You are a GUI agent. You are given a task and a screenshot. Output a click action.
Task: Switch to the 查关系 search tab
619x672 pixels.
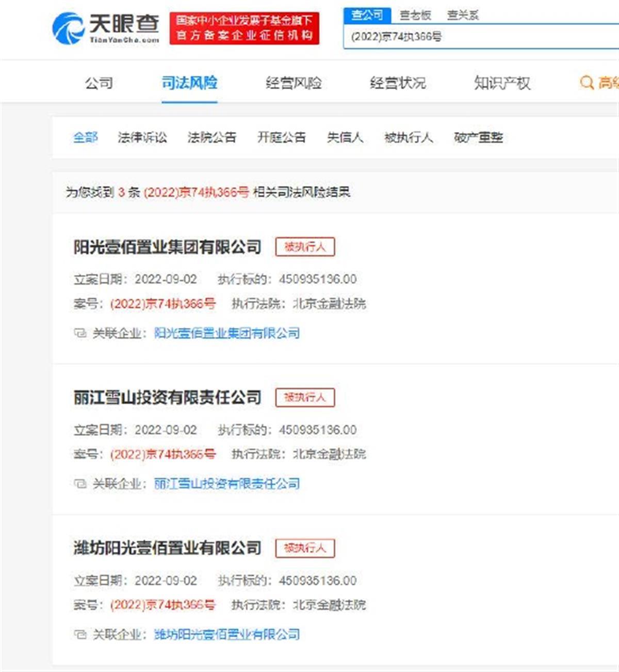pyautogui.click(x=463, y=15)
